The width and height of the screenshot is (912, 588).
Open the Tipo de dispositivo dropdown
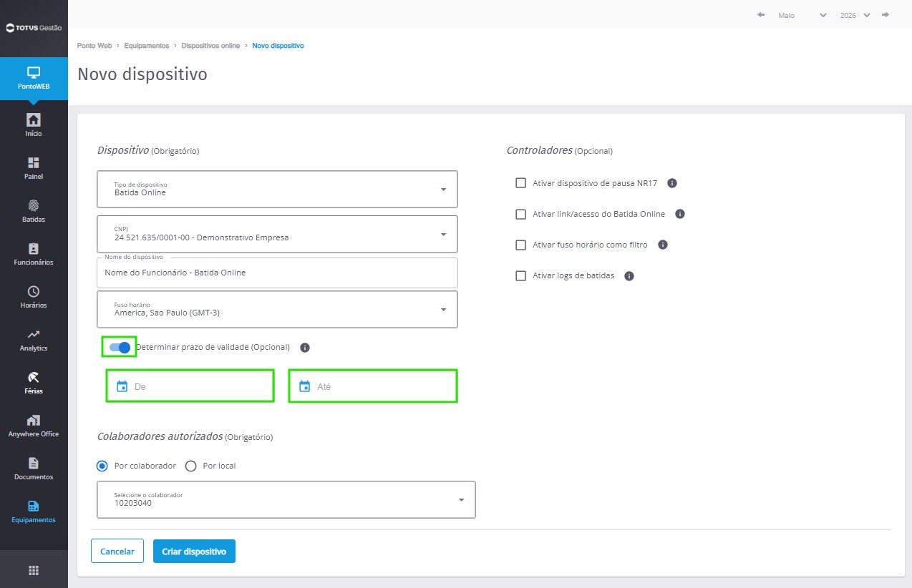[277, 189]
